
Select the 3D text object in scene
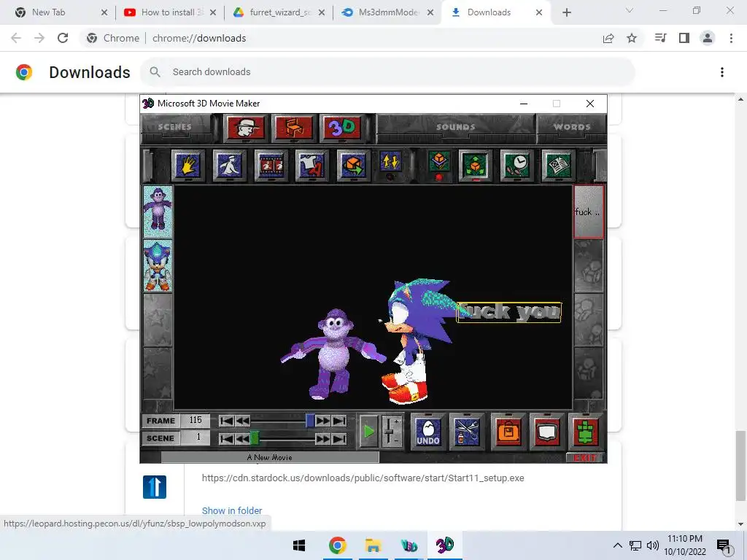508,312
